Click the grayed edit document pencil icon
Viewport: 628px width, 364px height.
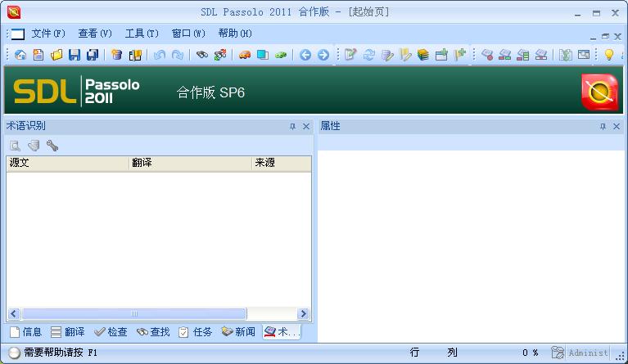coord(350,55)
